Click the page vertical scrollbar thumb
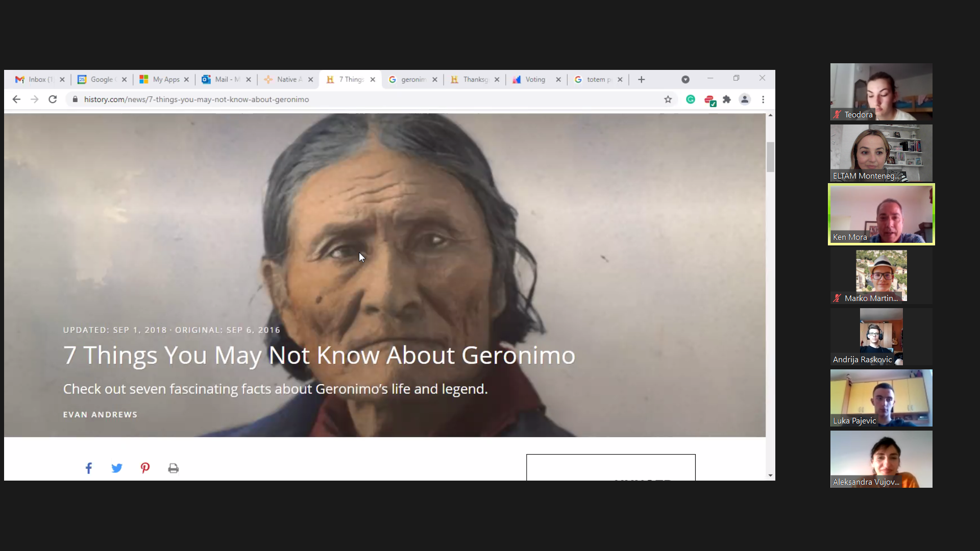This screenshot has width=980, height=551. point(770,157)
